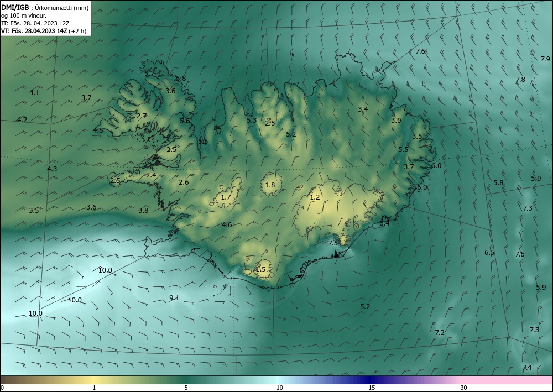Click the 7.8 value in the northeast sea
The image size is (553, 392).
coord(520,79)
